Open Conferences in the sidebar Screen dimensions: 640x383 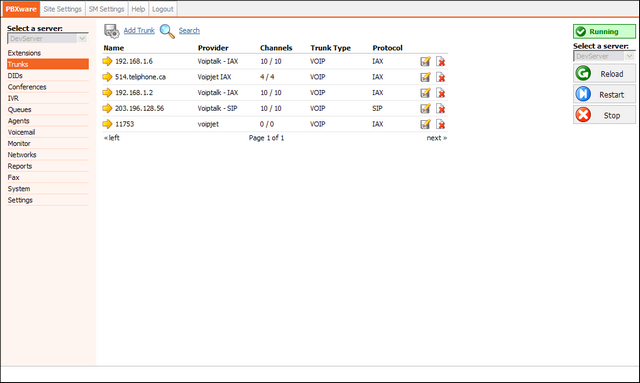pyautogui.click(x=48, y=87)
